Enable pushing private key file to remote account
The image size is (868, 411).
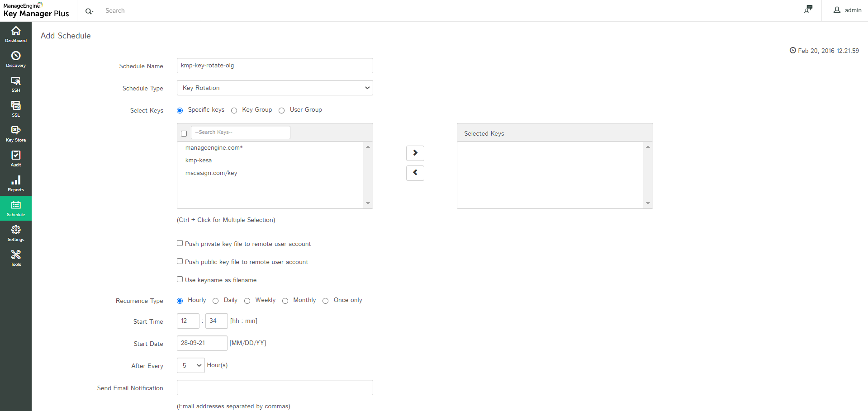[x=180, y=243]
